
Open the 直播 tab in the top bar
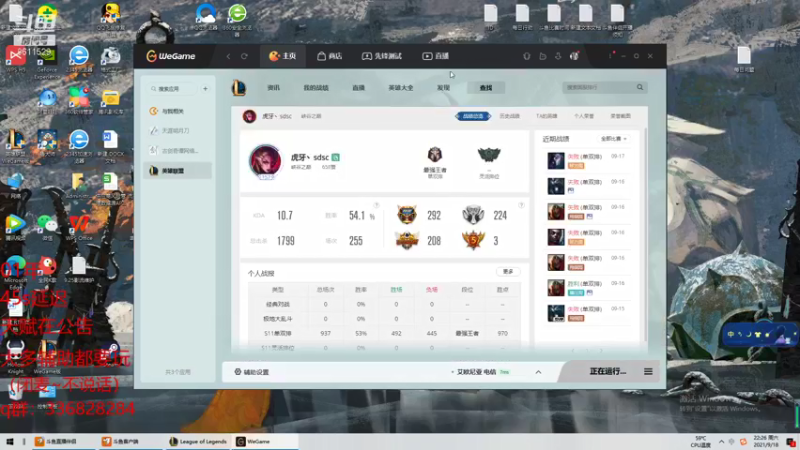[x=436, y=56]
